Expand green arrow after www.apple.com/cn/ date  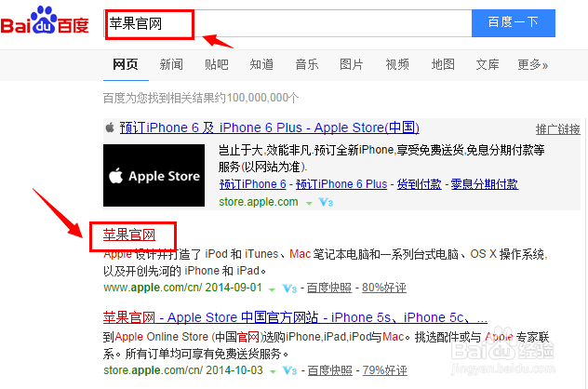point(273,289)
